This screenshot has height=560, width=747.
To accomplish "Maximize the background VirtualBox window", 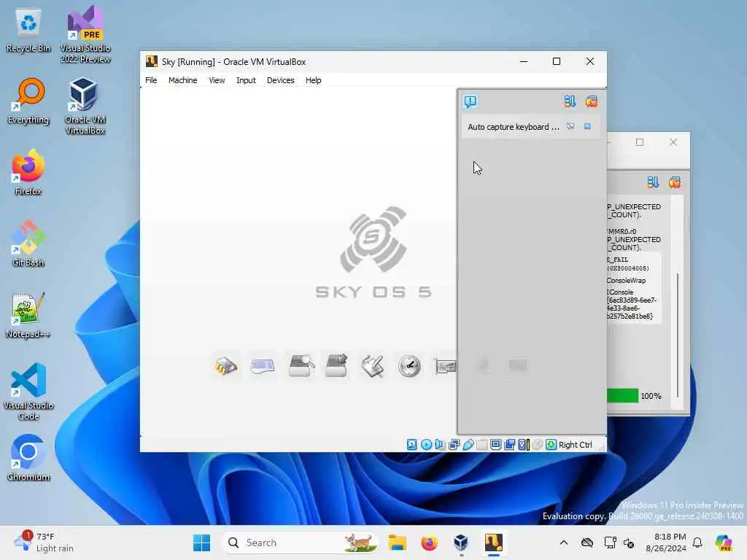I will tap(640, 142).
